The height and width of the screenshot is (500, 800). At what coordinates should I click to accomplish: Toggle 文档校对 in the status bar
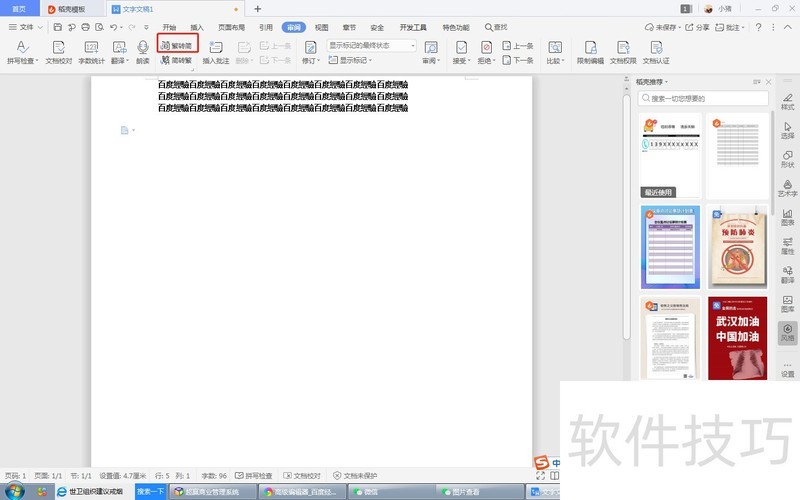[x=302, y=476]
